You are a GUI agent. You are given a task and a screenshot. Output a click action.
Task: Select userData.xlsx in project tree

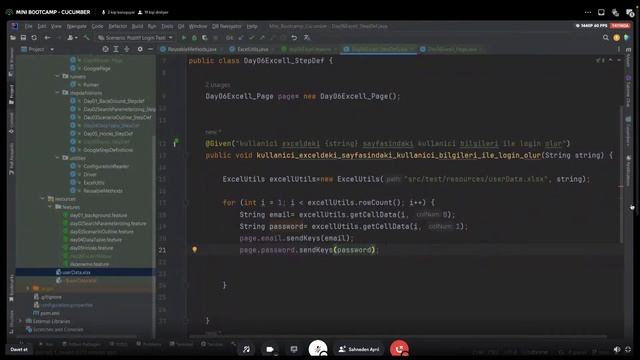(76, 272)
